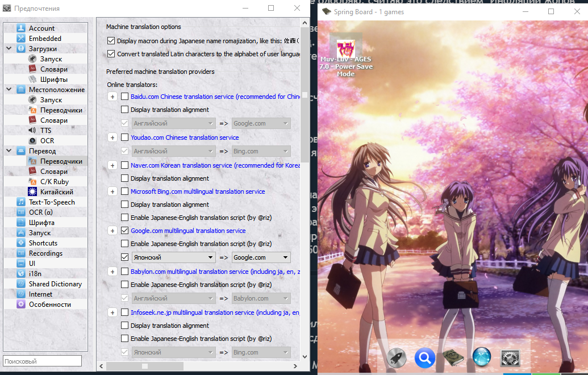Select the Embedded section icon
Screen dimensions: 588x375
[21, 38]
